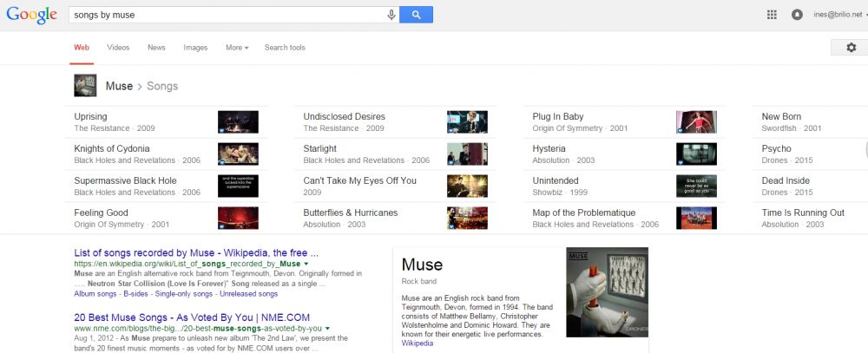The width and height of the screenshot is (868, 353).
Task: Open Can't Take My Eyes Off You
Action: [360, 180]
